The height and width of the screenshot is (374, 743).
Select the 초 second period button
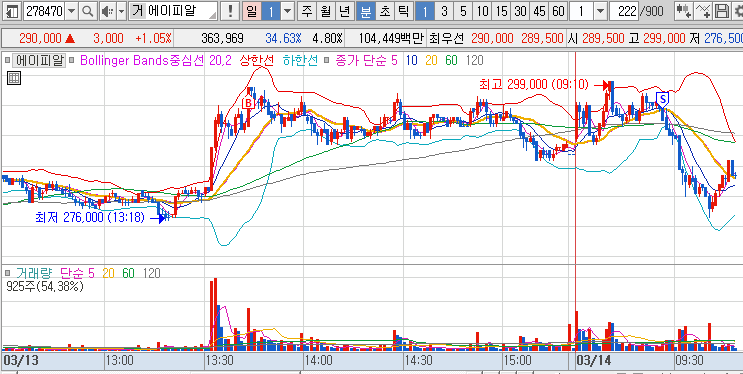pos(384,11)
